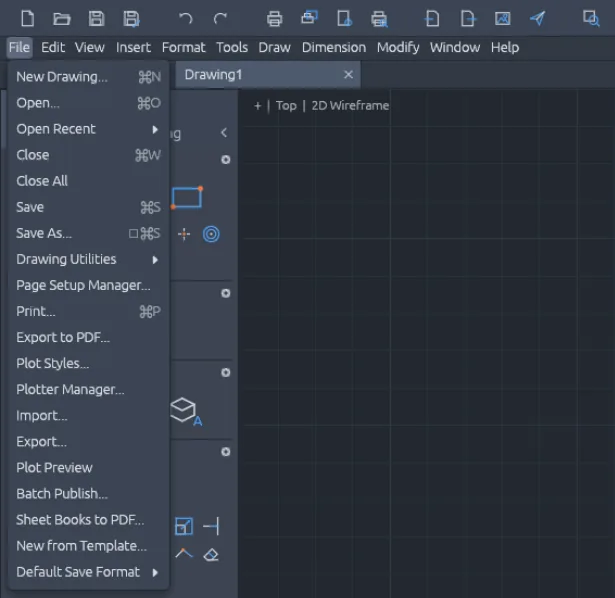Choose New Drawing... from File menu
The width and height of the screenshot is (615, 598).
click(x=88, y=77)
